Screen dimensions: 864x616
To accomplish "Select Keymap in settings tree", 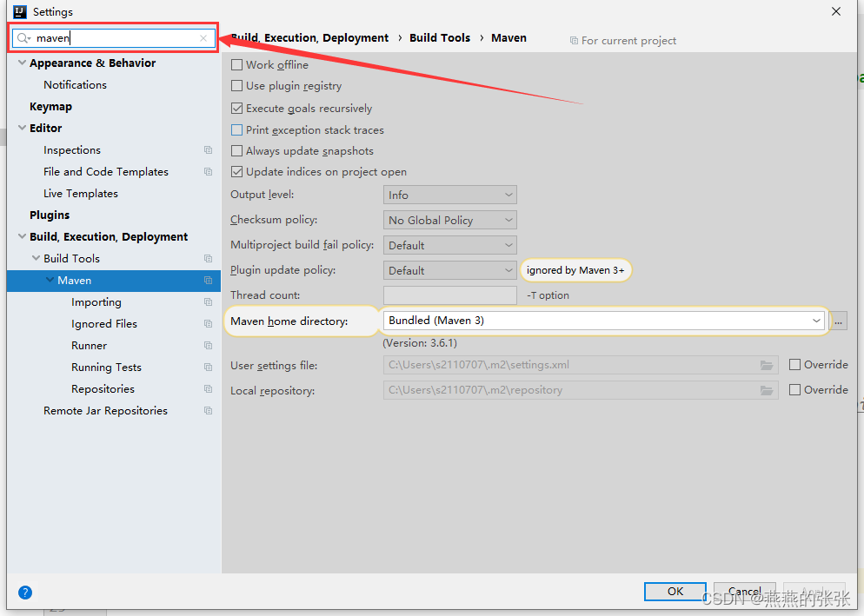I will (x=50, y=107).
